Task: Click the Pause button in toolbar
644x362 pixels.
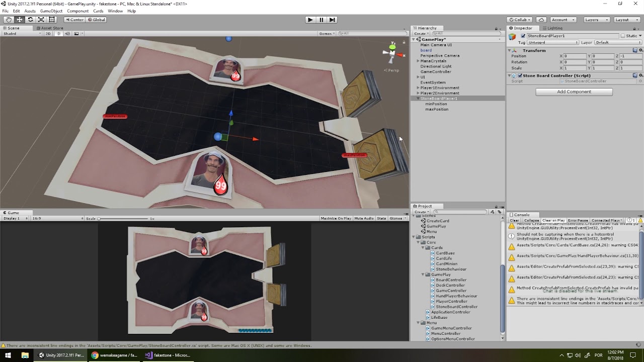Action: [x=321, y=20]
